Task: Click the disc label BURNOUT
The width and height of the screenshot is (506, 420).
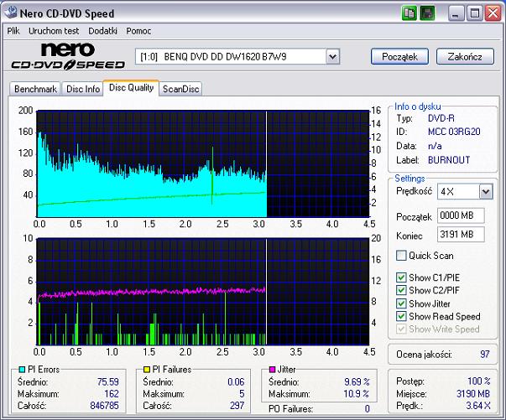Action: (449, 160)
